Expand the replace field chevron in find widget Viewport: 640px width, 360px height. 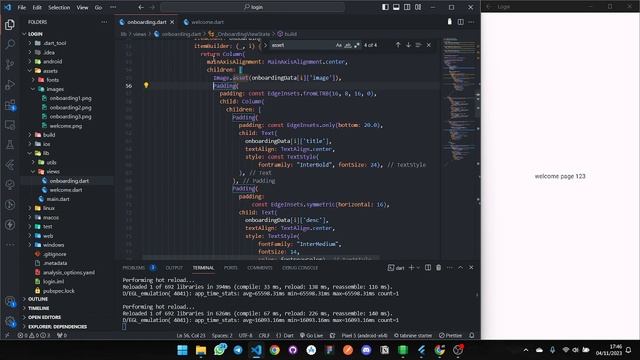click(265, 45)
